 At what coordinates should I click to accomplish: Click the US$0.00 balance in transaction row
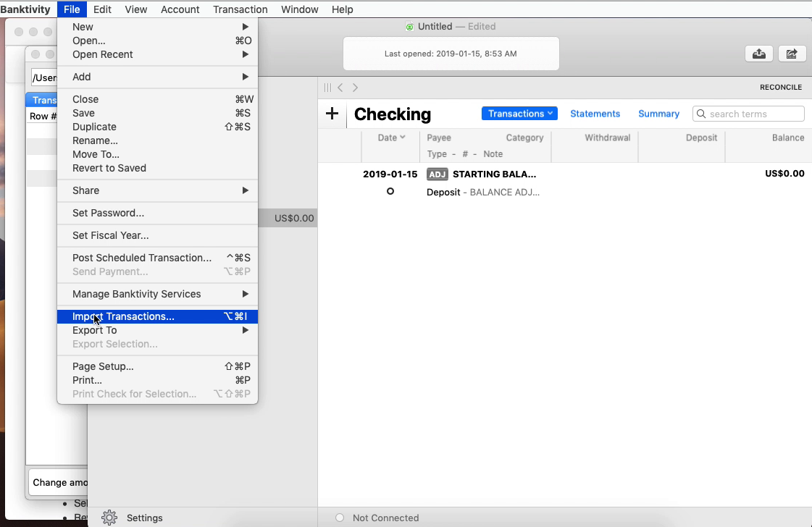[x=784, y=174]
